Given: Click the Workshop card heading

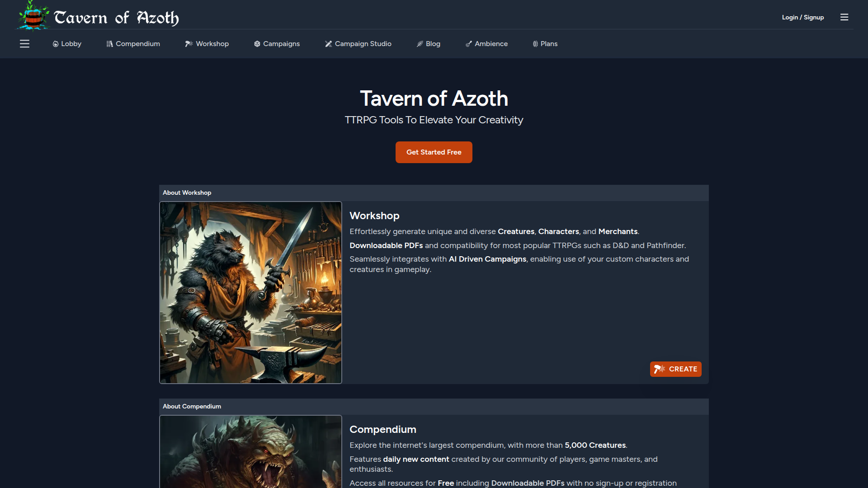Looking at the screenshot, I should coord(374,216).
